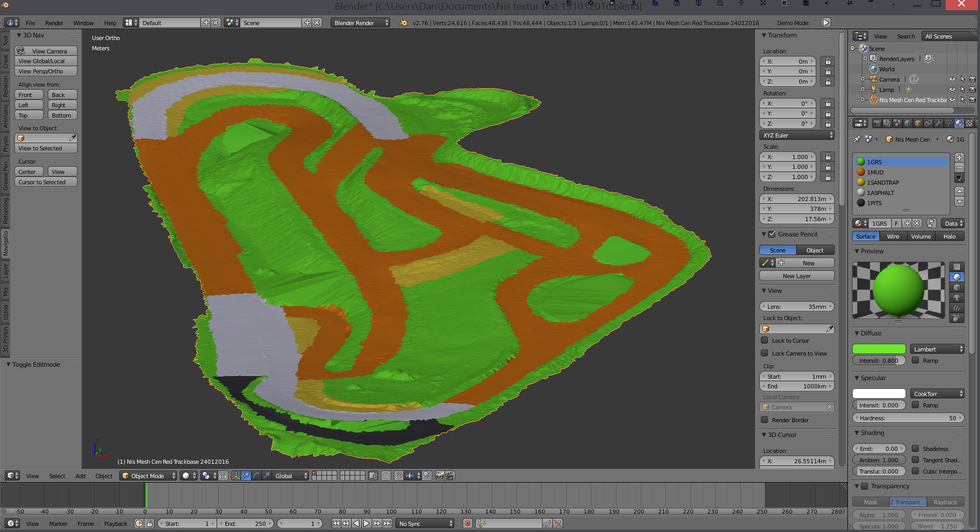Move material slot down
The width and height of the screenshot is (980, 532).
[x=959, y=202]
